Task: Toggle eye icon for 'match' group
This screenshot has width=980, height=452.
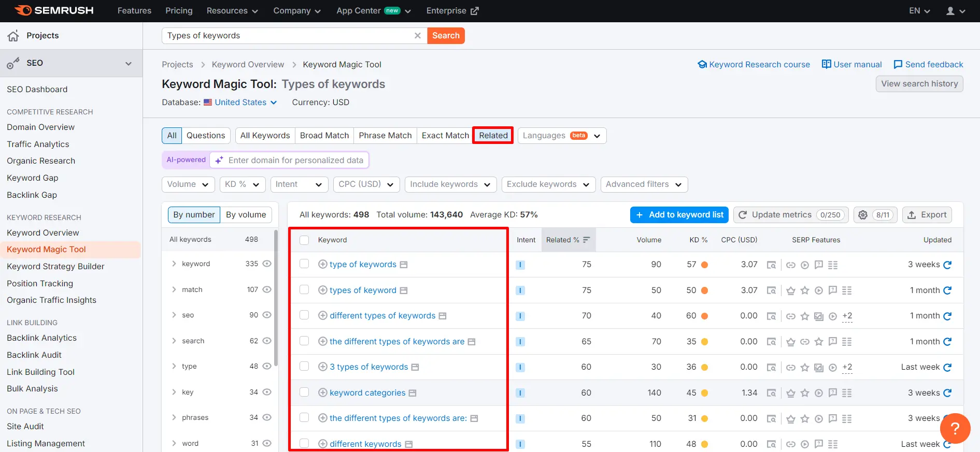Action: click(x=267, y=289)
